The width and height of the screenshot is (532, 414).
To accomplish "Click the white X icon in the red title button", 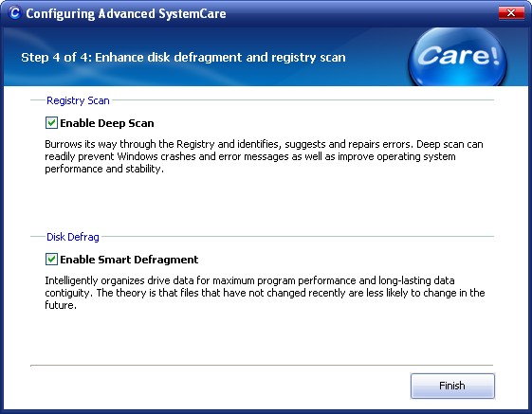I will pyautogui.click(x=511, y=13).
